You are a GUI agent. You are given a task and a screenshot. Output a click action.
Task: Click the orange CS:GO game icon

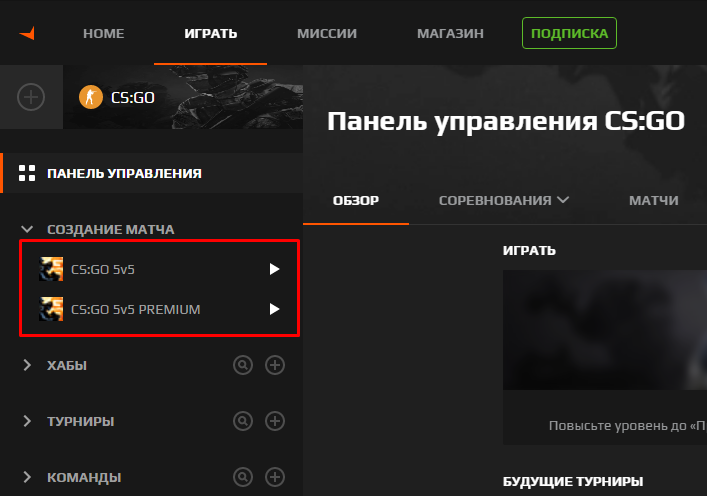coord(91,97)
